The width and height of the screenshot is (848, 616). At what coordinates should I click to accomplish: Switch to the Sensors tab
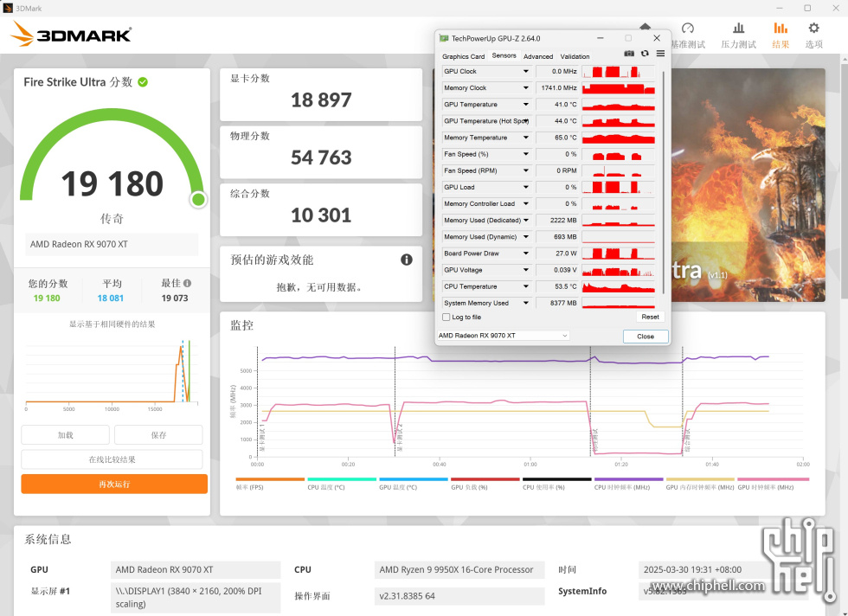504,55
